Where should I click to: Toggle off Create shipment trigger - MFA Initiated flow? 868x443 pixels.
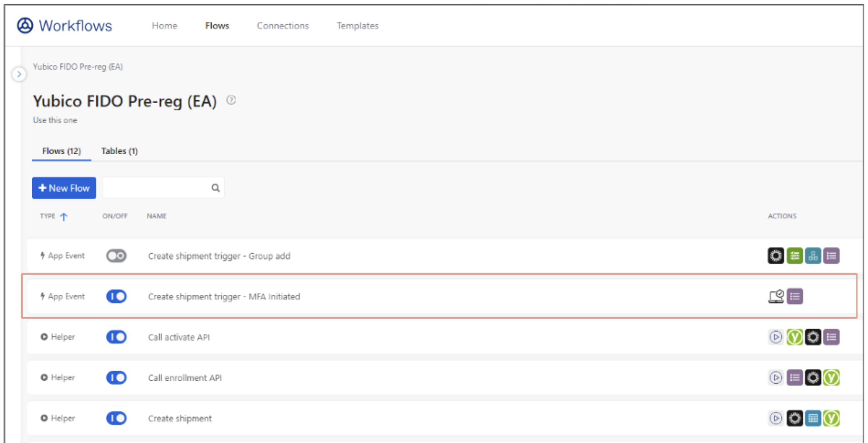[116, 296]
